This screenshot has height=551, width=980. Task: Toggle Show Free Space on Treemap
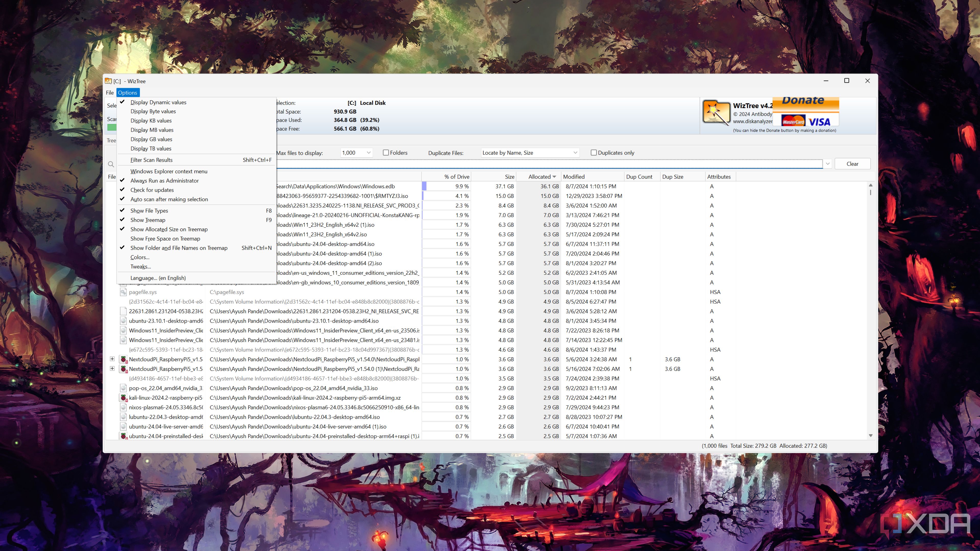point(165,239)
